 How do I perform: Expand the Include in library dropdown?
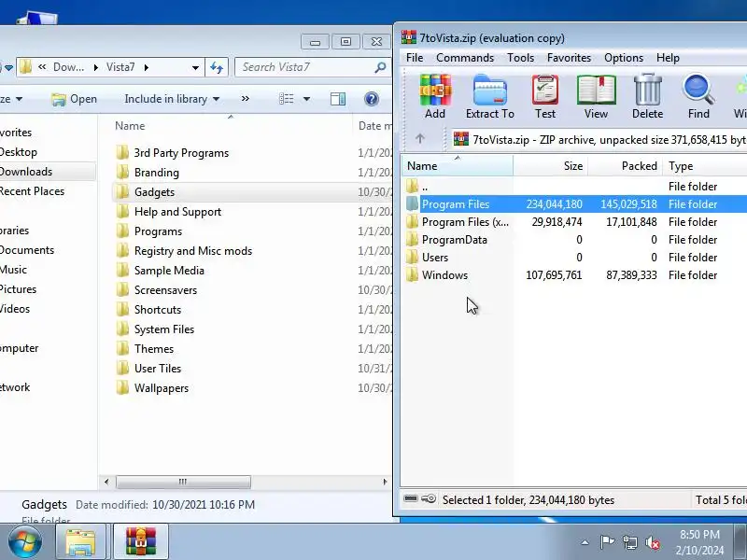[x=216, y=99]
